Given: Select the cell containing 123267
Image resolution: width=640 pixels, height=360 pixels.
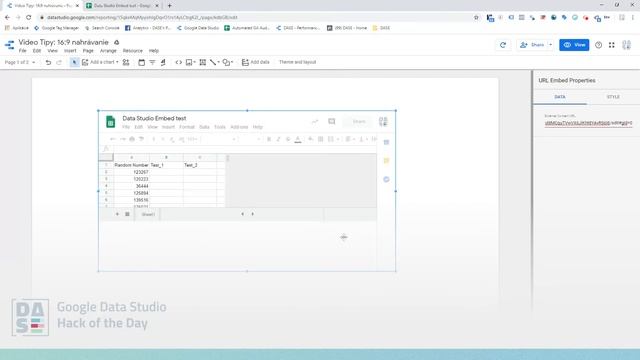Looking at the screenshot, I should [131, 172].
